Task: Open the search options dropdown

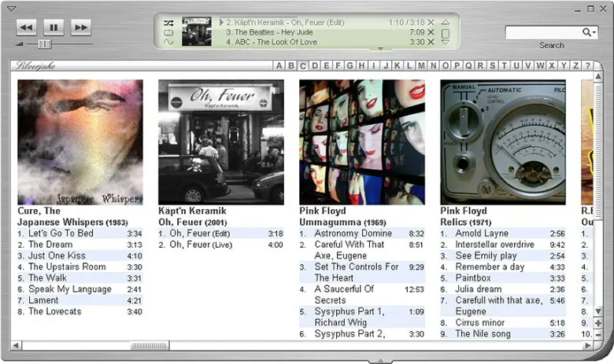Action: click(x=590, y=32)
